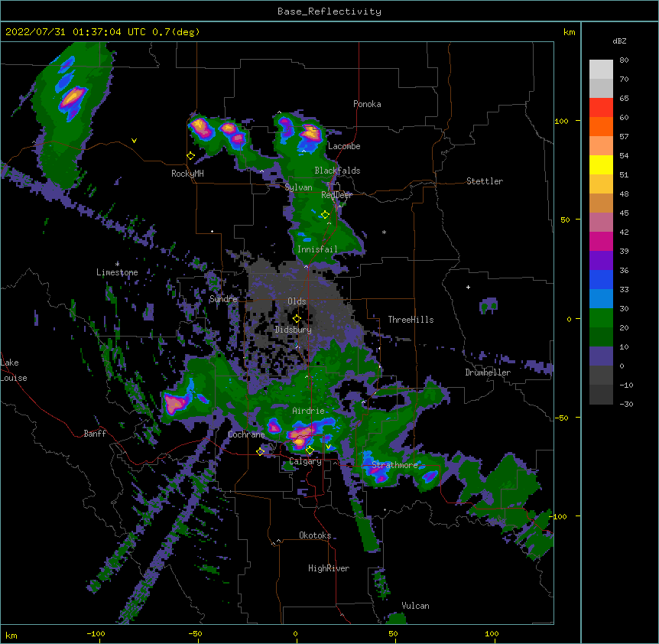Click the Stettler city label

(x=485, y=181)
